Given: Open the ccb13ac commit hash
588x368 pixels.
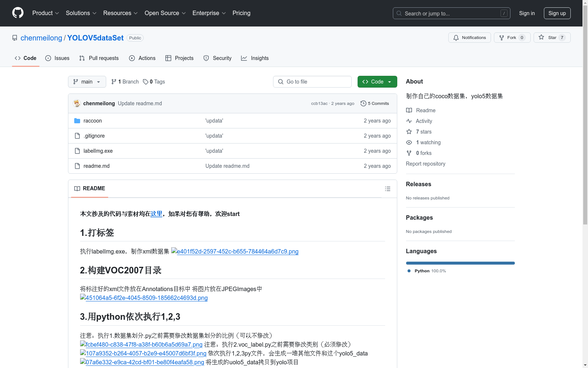Looking at the screenshot, I should (x=319, y=103).
